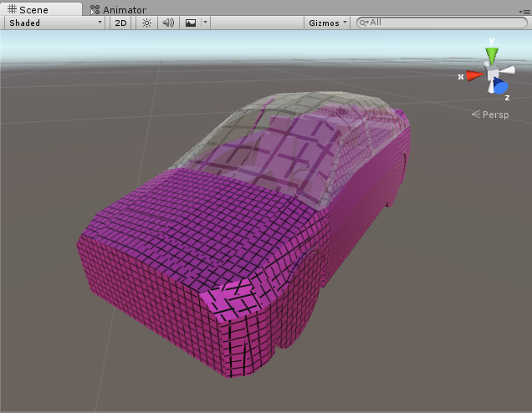Click the scene search field
Image resolution: width=532 pixels, height=413 pixels.
443,23
